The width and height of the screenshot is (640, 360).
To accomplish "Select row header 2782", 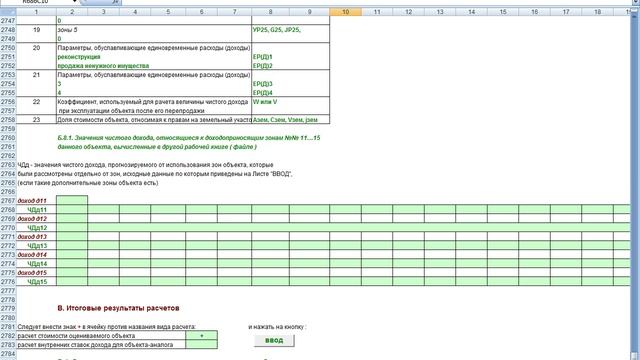I will [x=8, y=336].
